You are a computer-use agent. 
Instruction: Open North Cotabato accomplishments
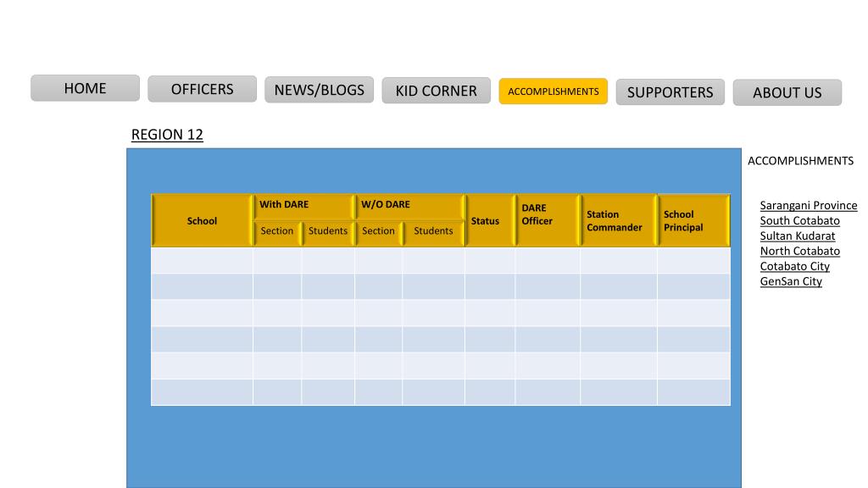[799, 251]
